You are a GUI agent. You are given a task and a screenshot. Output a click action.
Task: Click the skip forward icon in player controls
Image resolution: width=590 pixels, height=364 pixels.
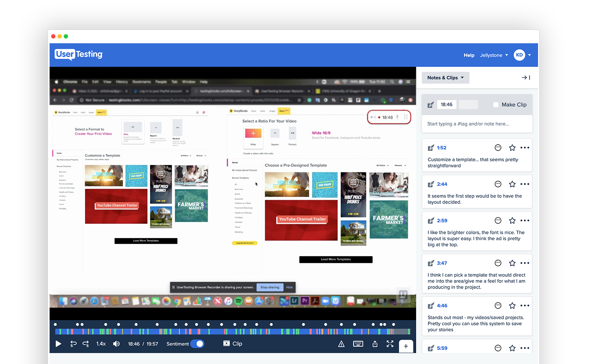tap(86, 344)
